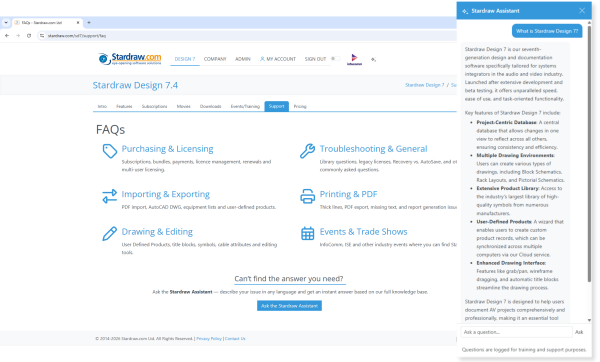Click the 'What is Stardraw Design 7?' chat bubble

coord(547,31)
